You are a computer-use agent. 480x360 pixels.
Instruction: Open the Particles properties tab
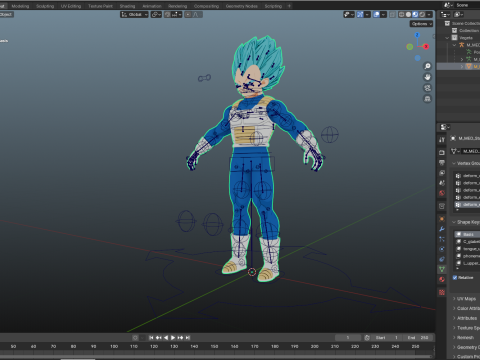442,239
